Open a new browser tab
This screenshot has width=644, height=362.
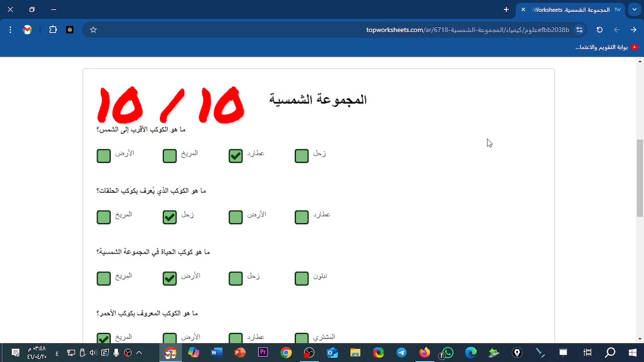pos(506,10)
